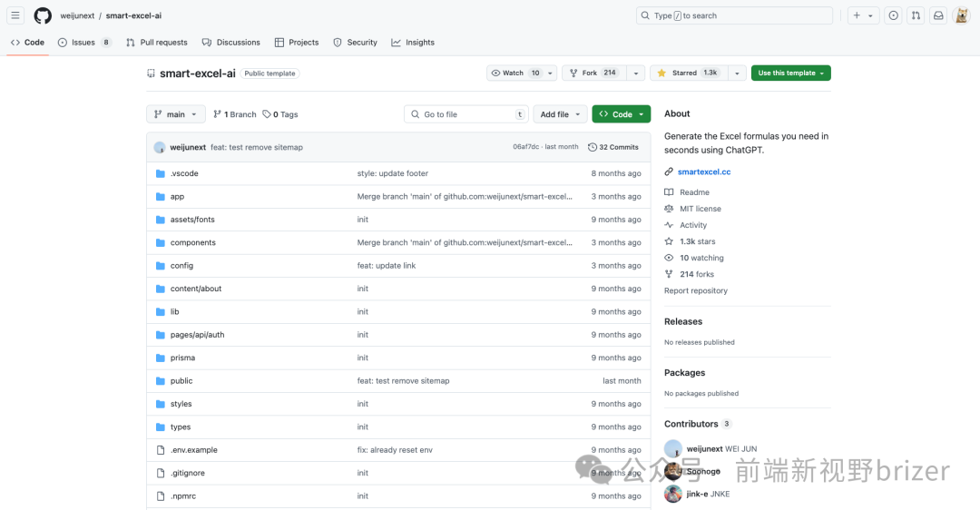980x510 pixels.
Task: Switch to the Security tab
Action: (355, 43)
